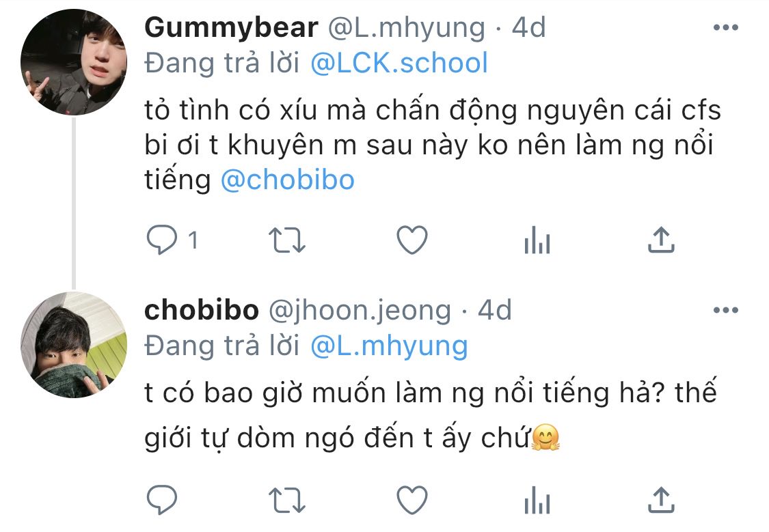Open more options for Gummybear's tweet
This screenshot has width=769, height=532.
(x=726, y=27)
